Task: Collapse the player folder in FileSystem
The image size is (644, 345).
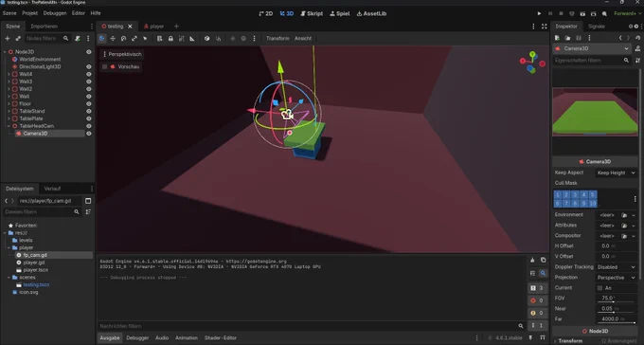Action: [9, 247]
